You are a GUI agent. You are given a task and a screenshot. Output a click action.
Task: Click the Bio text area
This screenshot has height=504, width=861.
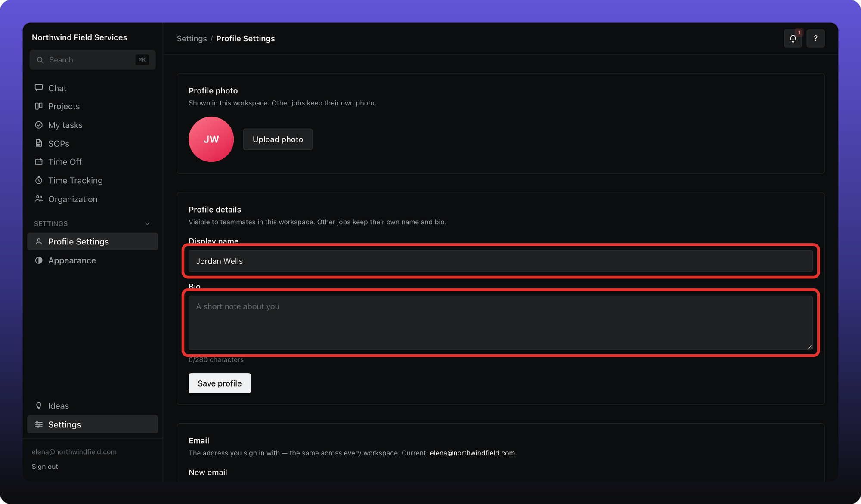point(501,323)
